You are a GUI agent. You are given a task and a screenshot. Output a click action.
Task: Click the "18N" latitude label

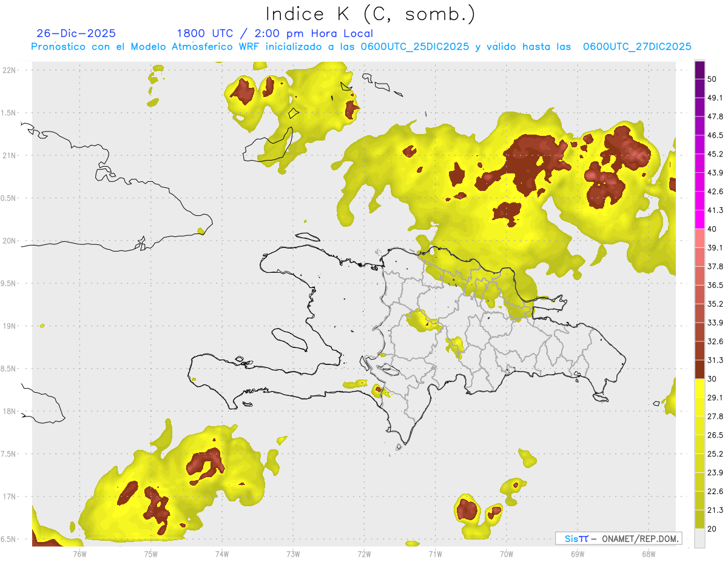coord(9,411)
